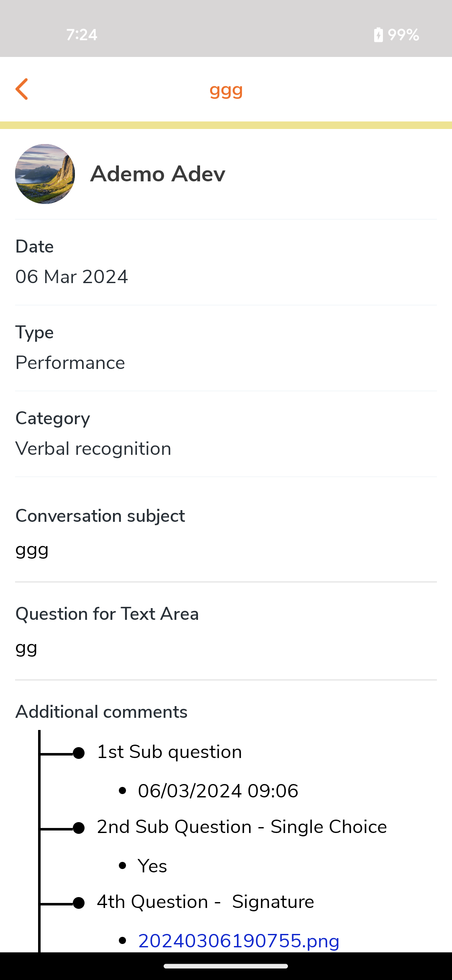The height and width of the screenshot is (980, 452).
Task: Tap the bullet dot beside 4th Question
Action: [x=79, y=903]
